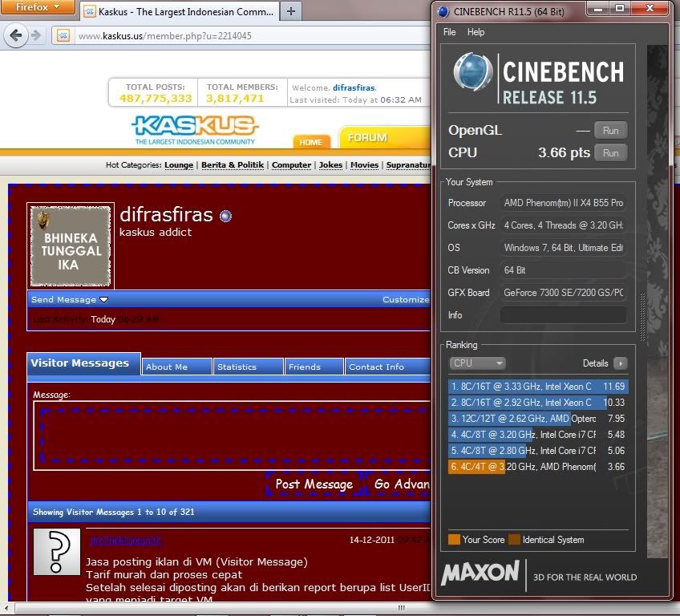680x616 pixels.
Task: Run the OpenGL benchmark
Action: (x=610, y=130)
